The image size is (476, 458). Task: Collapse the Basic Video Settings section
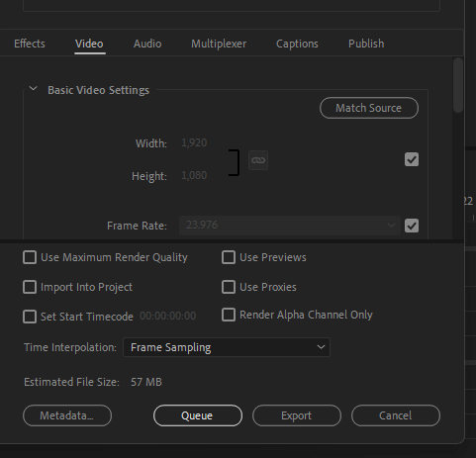pyautogui.click(x=33, y=89)
